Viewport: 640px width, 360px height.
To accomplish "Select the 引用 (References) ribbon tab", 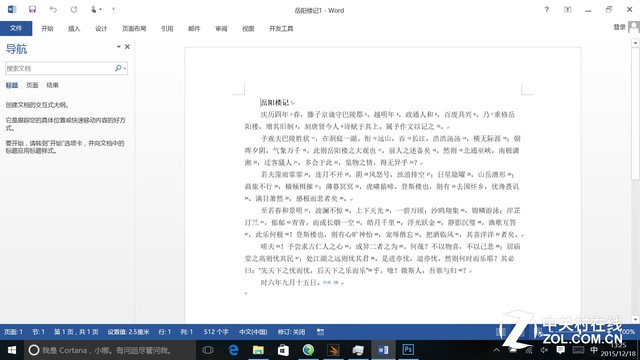I will click(167, 29).
